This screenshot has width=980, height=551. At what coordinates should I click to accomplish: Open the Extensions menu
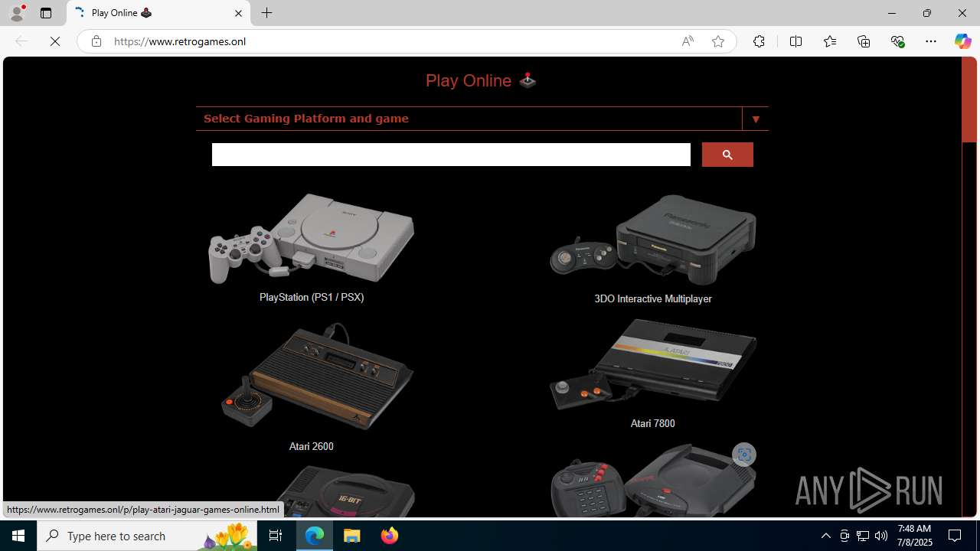pos(759,41)
